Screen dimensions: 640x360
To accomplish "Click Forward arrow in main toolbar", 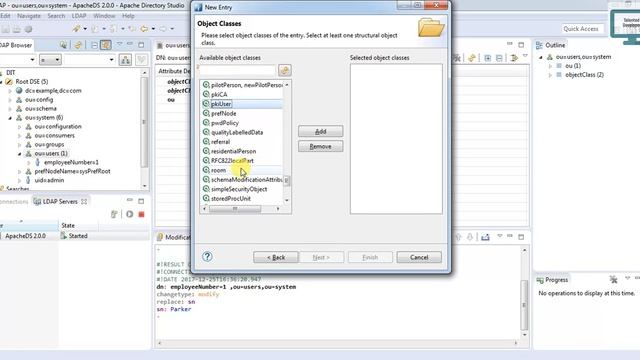I will pyautogui.click(x=163, y=29).
